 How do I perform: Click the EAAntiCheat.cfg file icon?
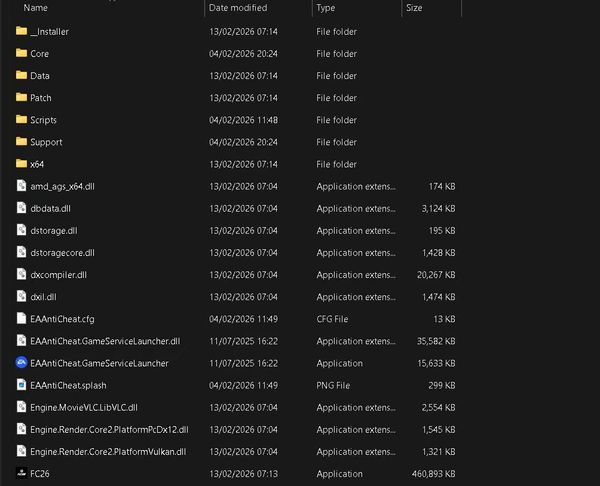pyautogui.click(x=21, y=319)
